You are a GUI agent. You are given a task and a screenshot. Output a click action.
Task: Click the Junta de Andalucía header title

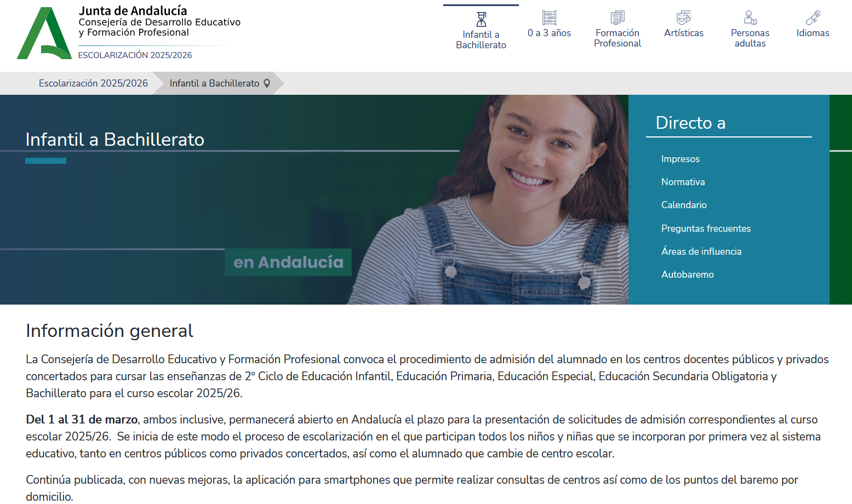[133, 10]
